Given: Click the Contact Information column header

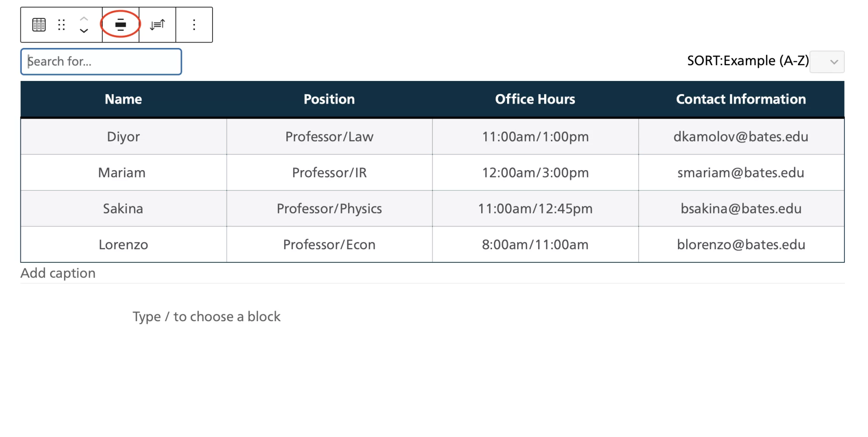Looking at the screenshot, I should pyautogui.click(x=741, y=100).
